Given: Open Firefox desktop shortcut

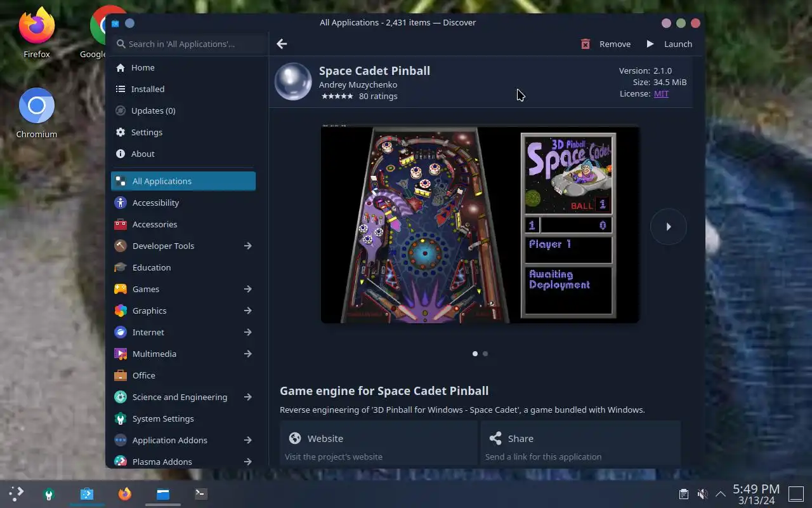Looking at the screenshot, I should 37,33.
